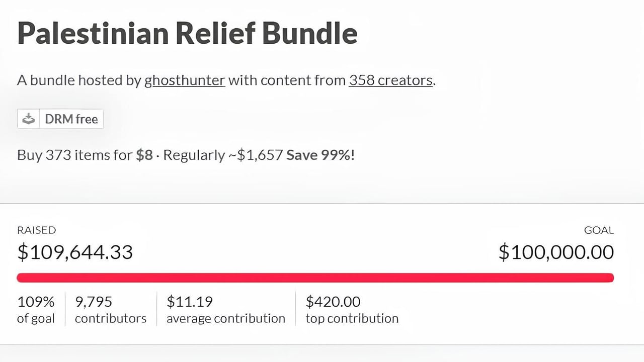Viewport: 644px width, 362px height.
Task: Click the DRM free download icon
Action: (x=29, y=119)
